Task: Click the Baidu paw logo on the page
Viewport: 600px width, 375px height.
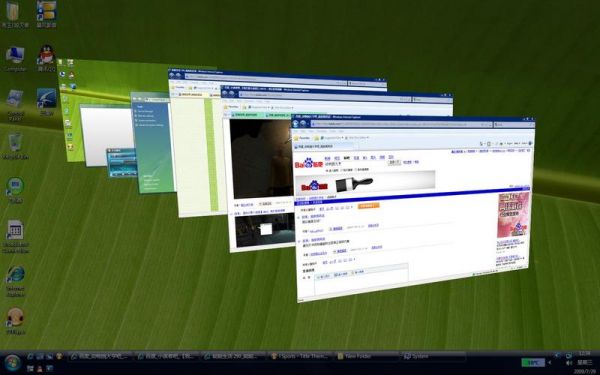Action: pos(308,164)
